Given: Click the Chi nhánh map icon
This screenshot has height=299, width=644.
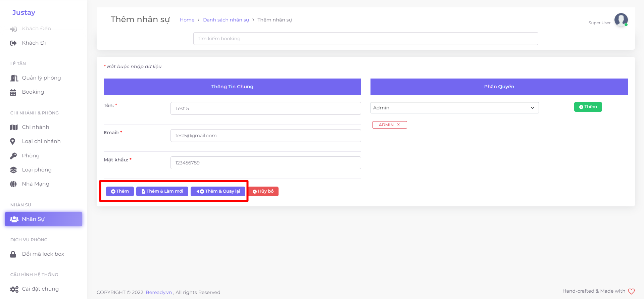Looking at the screenshot, I should pos(14,127).
